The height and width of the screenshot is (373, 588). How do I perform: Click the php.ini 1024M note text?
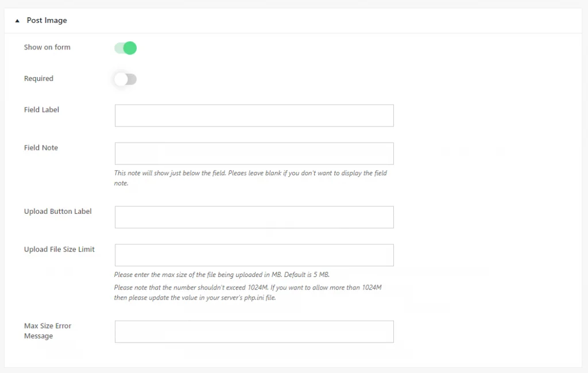pyautogui.click(x=247, y=293)
